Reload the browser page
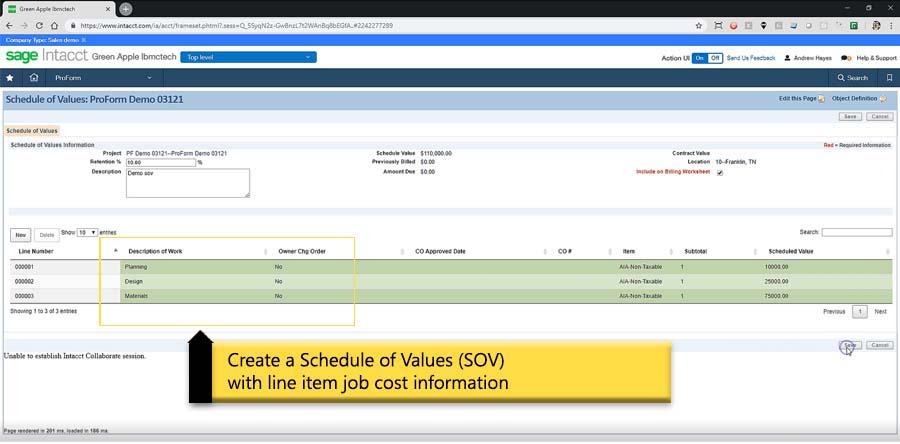This screenshot has height=444, width=900. point(39,26)
